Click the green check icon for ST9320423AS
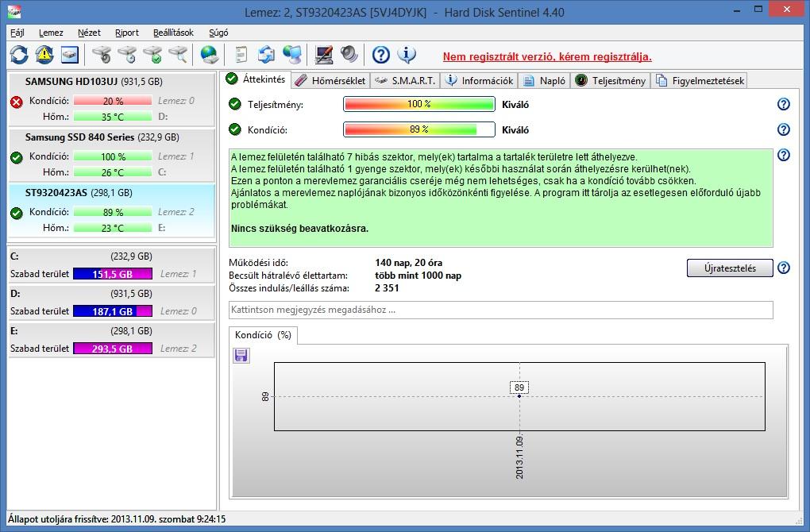This screenshot has height=532, width=810. tap(17, 213)
